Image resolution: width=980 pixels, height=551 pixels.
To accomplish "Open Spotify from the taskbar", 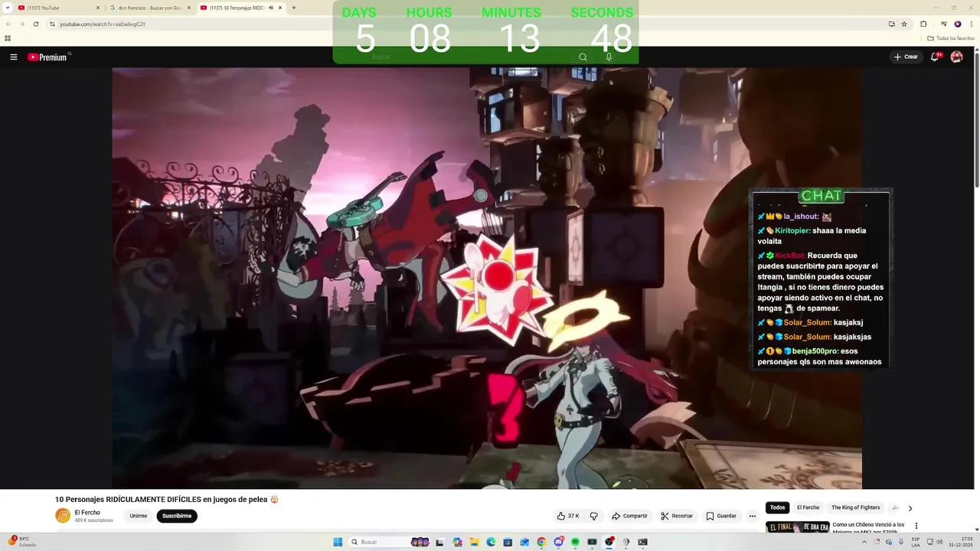I will pos(575,542).
